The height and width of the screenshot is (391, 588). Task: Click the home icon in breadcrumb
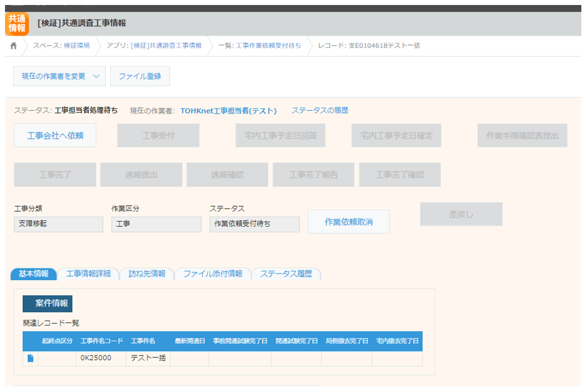(13, 45)
